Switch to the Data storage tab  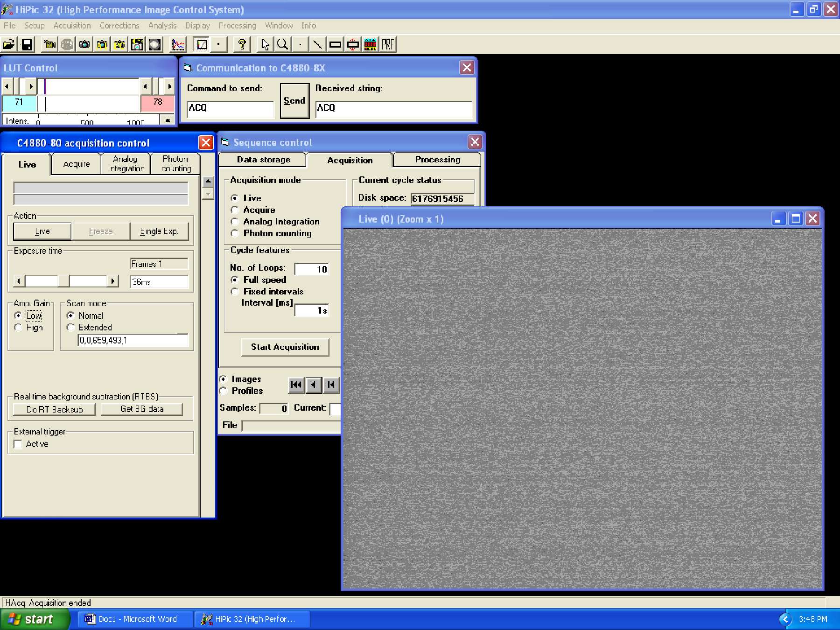(x=263, y=160)
